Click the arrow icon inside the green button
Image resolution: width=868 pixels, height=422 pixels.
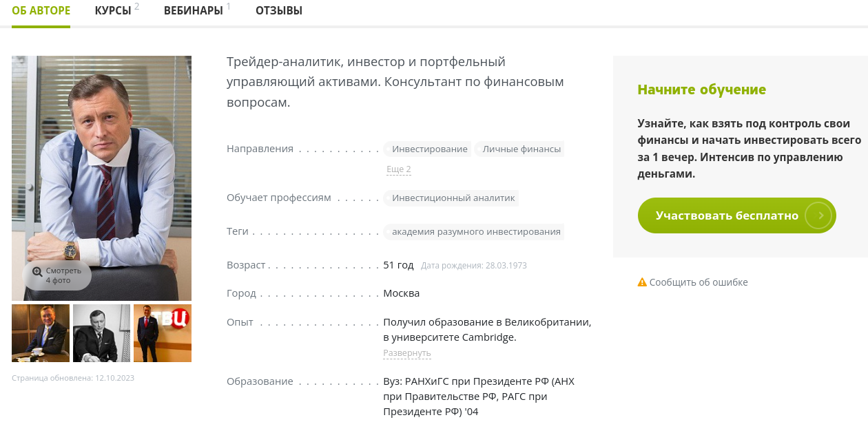[x=820, y=215]
